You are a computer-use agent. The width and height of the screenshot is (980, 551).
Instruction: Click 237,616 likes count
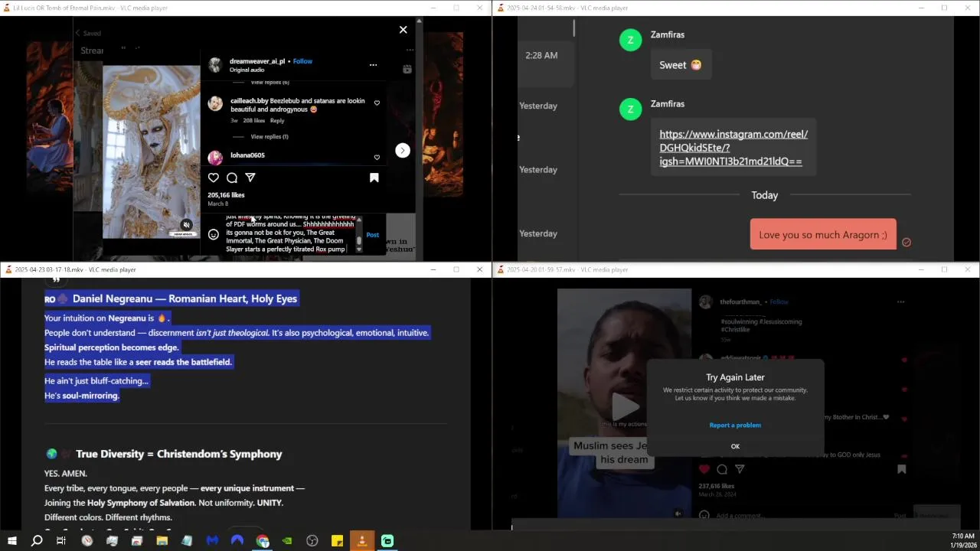(717, 486)
